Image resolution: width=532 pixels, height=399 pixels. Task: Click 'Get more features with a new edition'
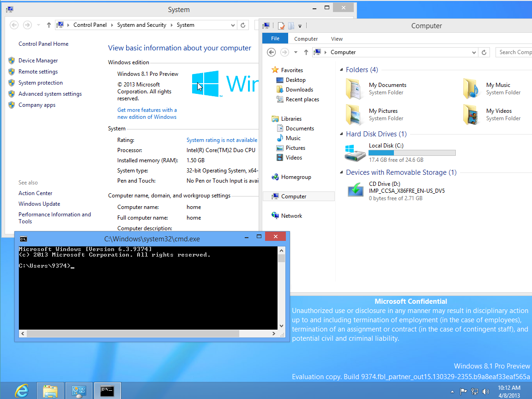tap(147, 113)
